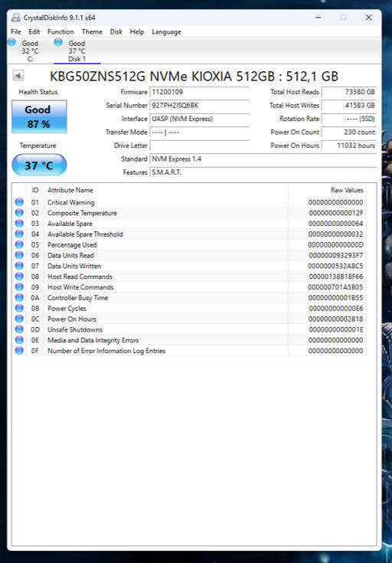Click the status orb for Critical Warning
The image size is (392, 563).
click(19, 202)
